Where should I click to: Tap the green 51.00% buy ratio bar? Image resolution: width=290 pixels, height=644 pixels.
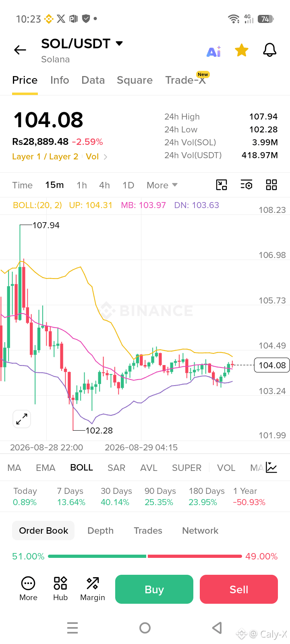[x=97, y=556]
